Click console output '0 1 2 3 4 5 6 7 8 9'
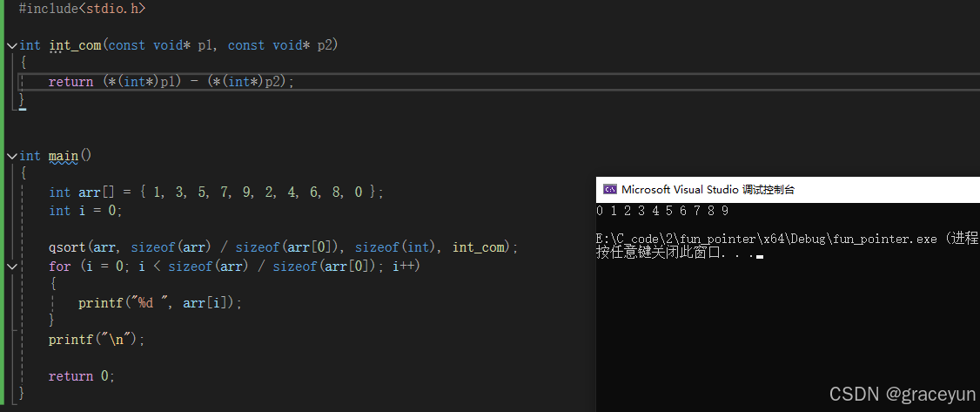Screen dimensions: 980x412 [662, 212]
